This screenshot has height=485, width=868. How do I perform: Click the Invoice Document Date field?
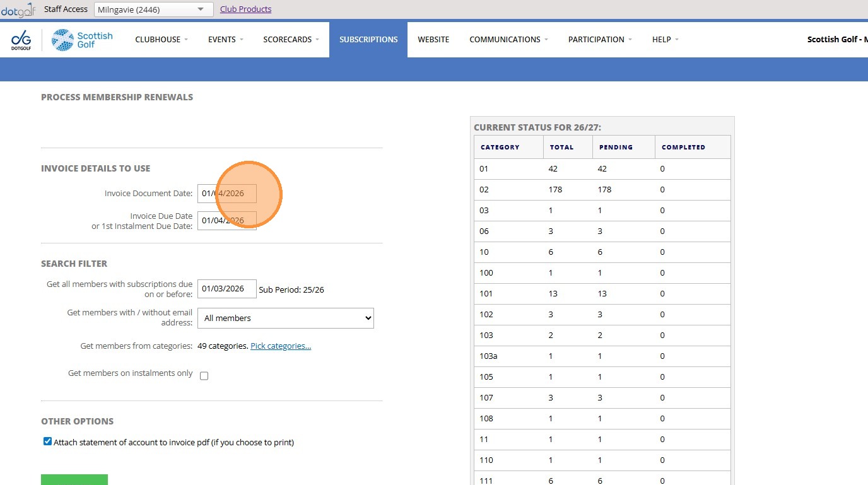[x=226, y=194]
